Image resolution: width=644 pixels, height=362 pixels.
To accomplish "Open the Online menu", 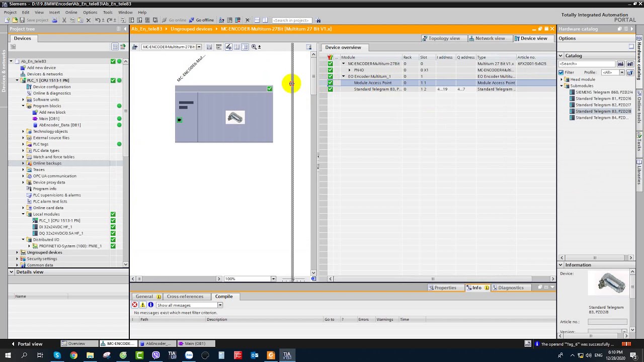I will (71, 12).
